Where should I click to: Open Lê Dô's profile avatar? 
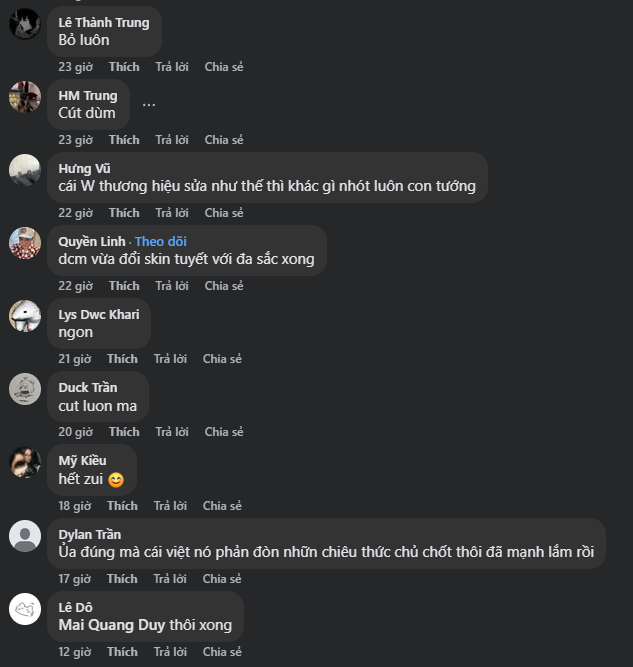click(25, 609)
